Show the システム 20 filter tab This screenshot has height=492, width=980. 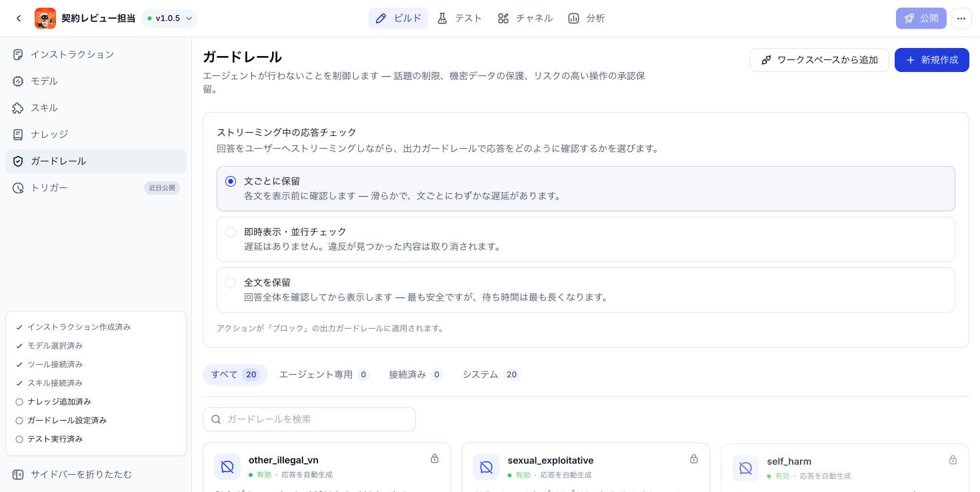point(491,375)
